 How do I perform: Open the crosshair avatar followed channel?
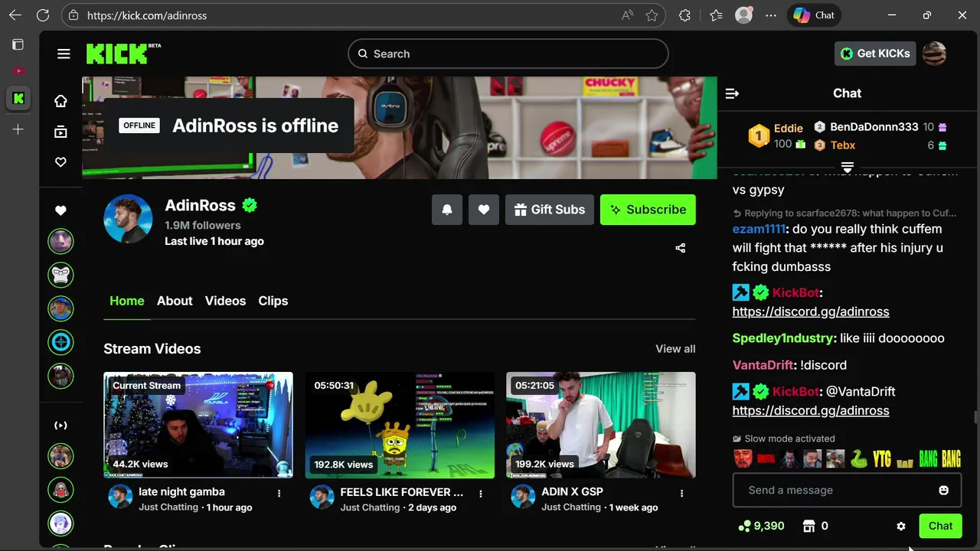60,342
